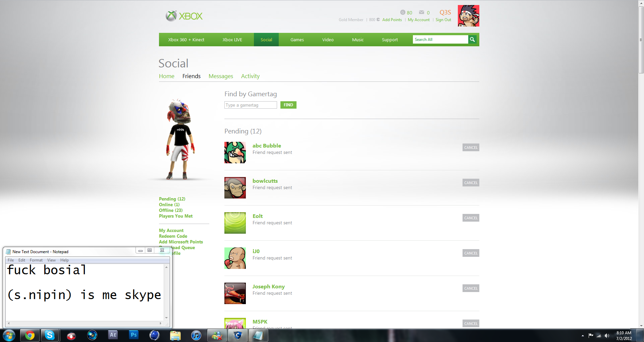This screenshot has width=644, height=342.
Task: Open the bowlcutts profile name link
Action: click(x=265, y=181)
